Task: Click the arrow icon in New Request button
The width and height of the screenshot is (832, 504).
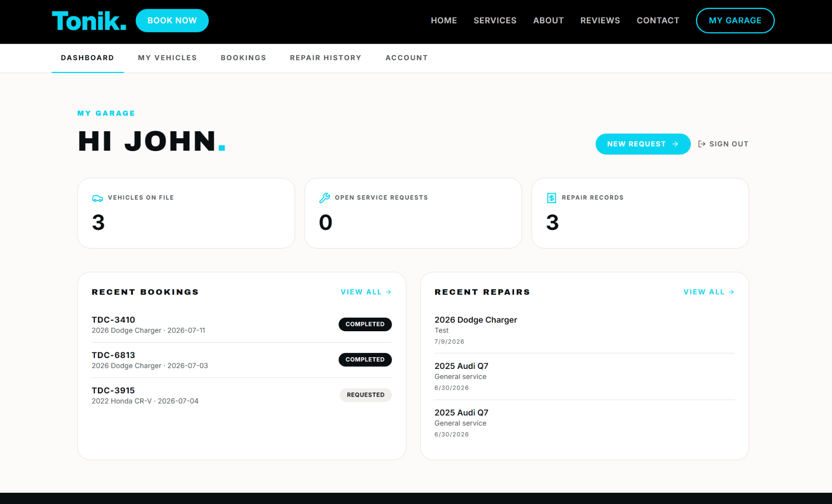Action: [x=675, y=144]
